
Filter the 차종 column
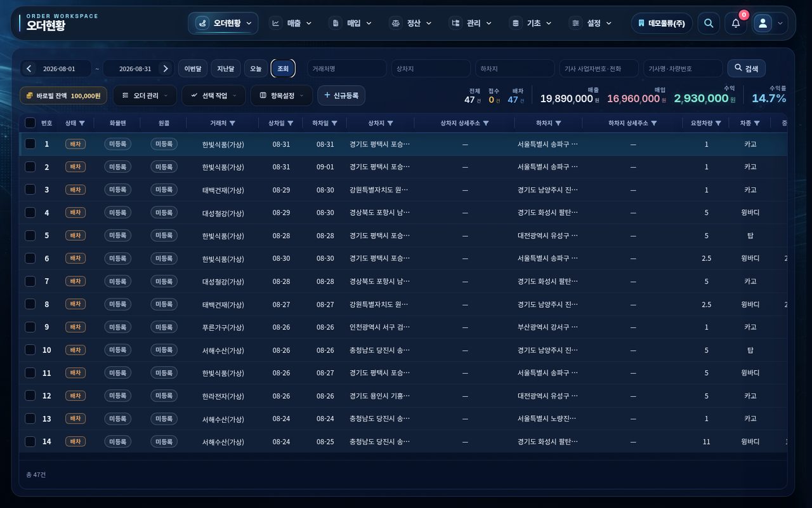pyautogui.click(x=757, y=123)
